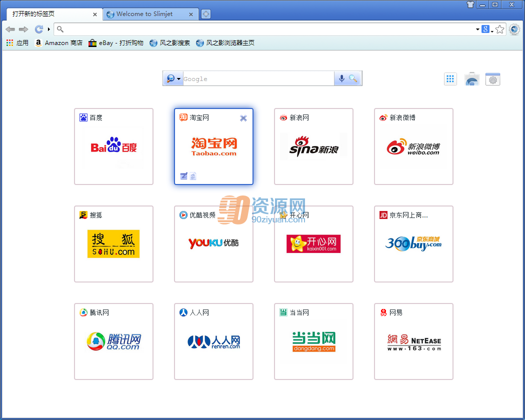
Task: Open the address bar history dropdown arrow
Action: [x=477, y=29]
